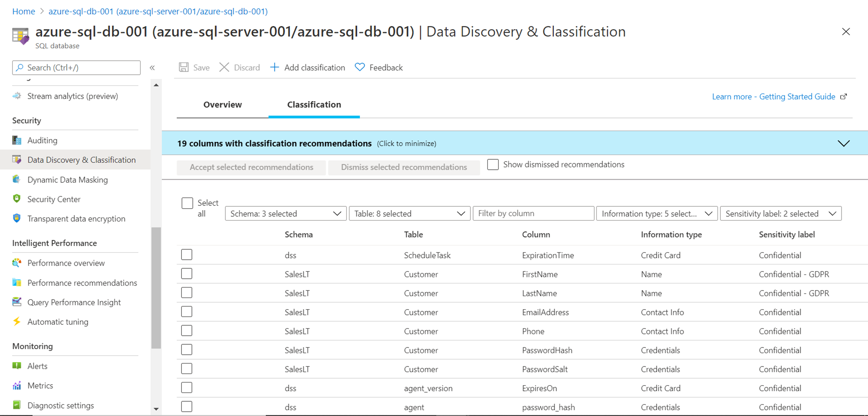The image size is (868, 416).
Task: Open Performance recommendations menu item
Action: 82,283
